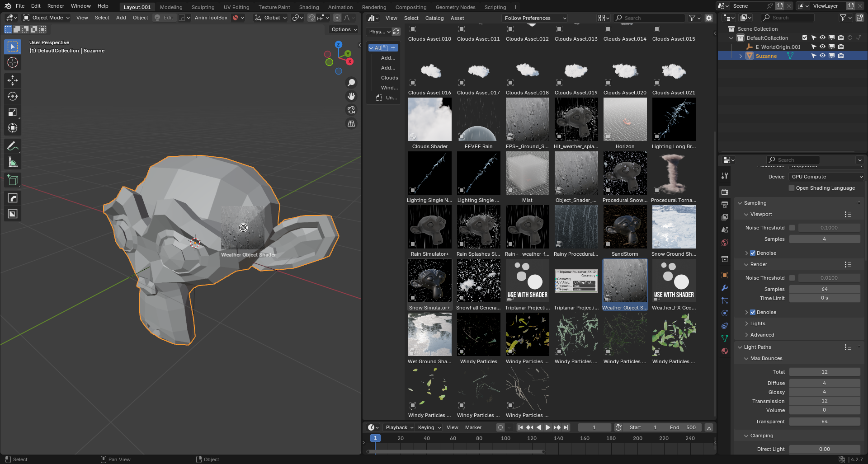868x464 pixels.
Task: Open the AnimToolBox header button
Action: coord(211,18)
